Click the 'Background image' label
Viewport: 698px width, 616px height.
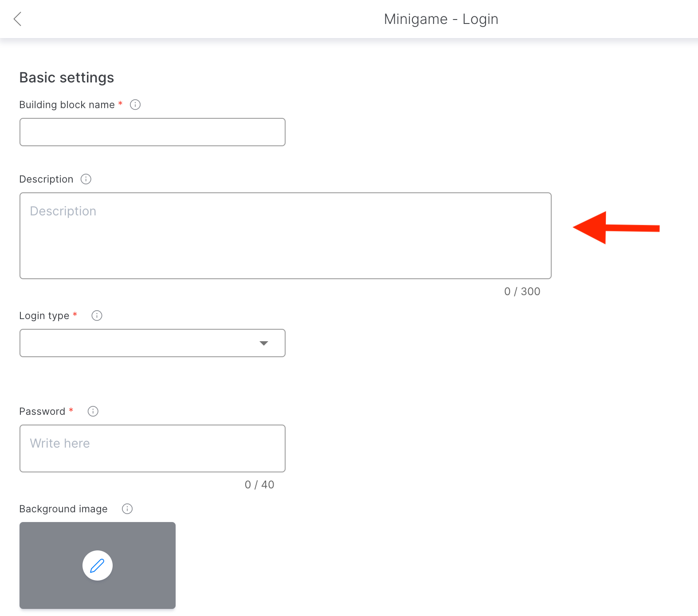[63, 509]
